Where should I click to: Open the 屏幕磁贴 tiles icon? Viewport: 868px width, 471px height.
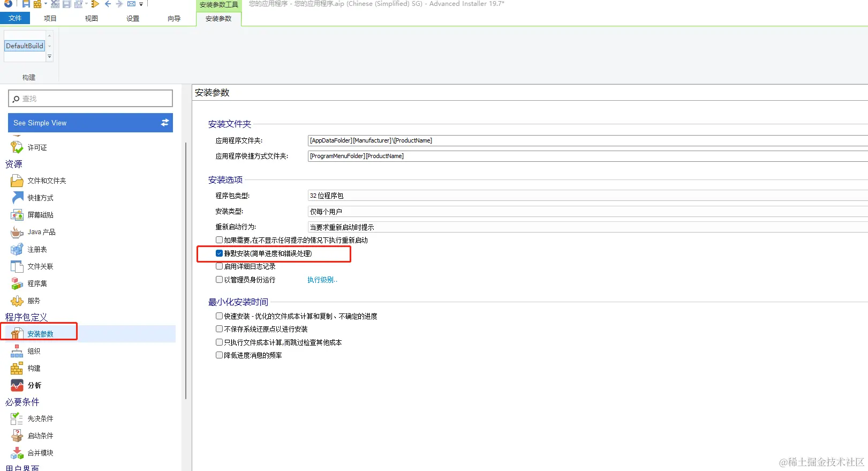[17, 215]
